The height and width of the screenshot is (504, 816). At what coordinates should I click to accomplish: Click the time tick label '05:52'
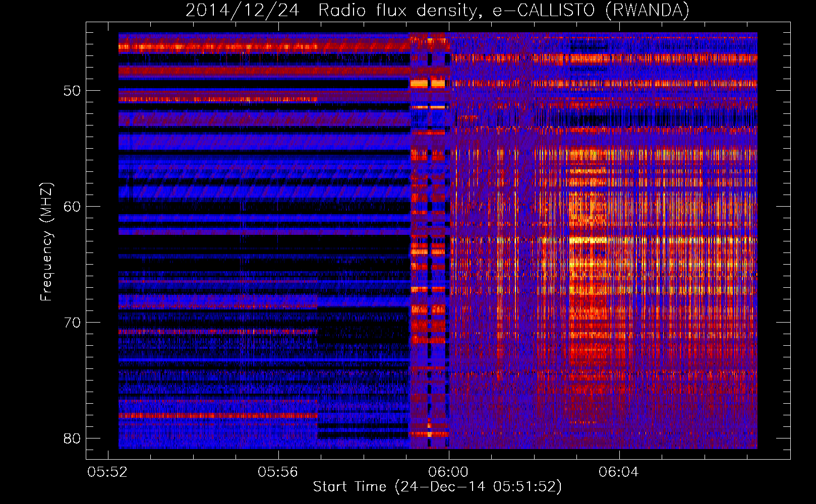point(107,472)
